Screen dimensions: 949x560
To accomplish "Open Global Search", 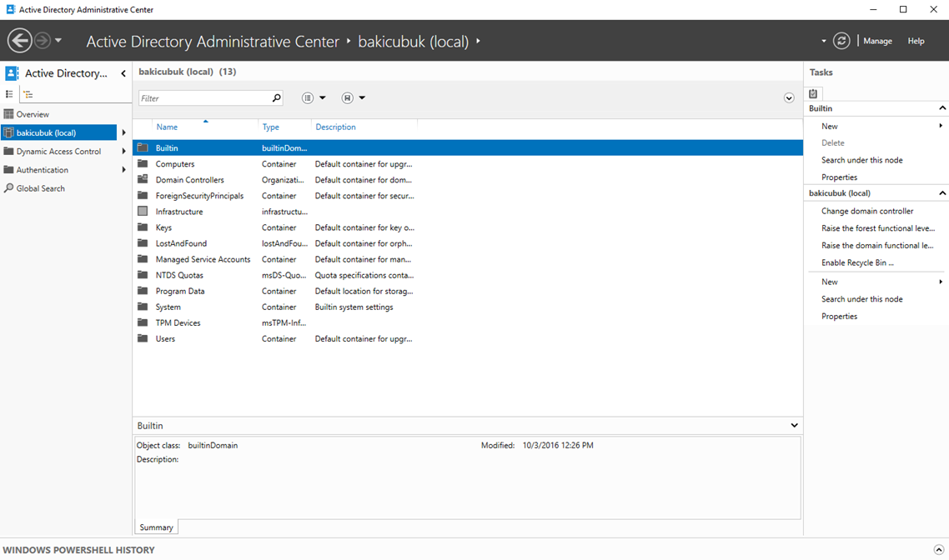I will 41,188.
